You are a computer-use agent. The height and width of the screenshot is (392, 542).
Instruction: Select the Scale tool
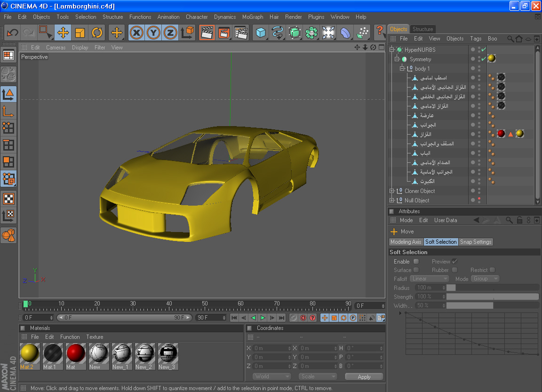click(80, 33)
